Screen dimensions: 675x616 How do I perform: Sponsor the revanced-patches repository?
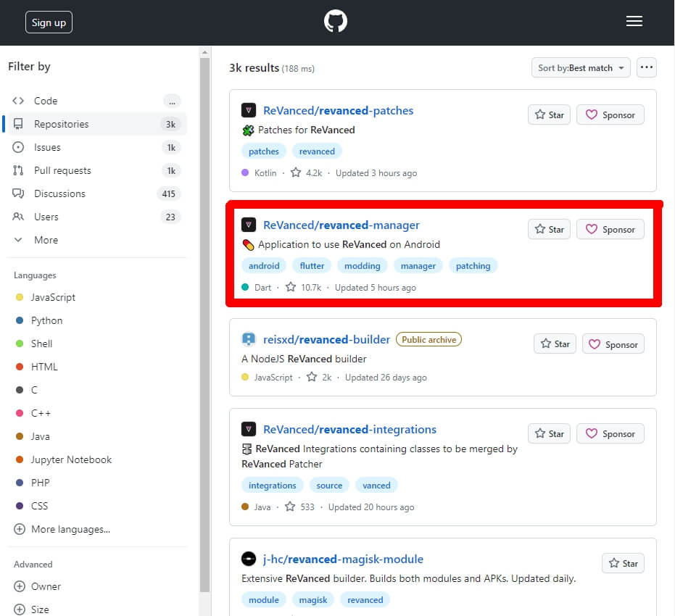pos(610,115)
